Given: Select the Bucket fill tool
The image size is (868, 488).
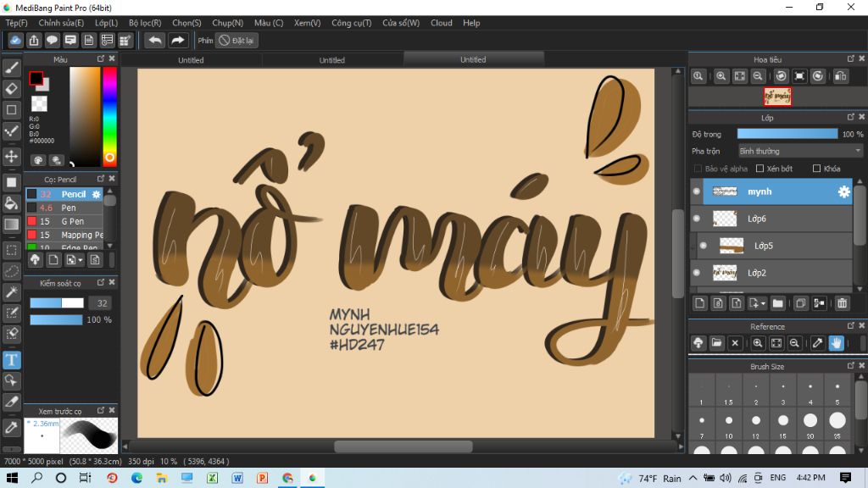Looking at the screenshot, I should click(x=12, y=202).
